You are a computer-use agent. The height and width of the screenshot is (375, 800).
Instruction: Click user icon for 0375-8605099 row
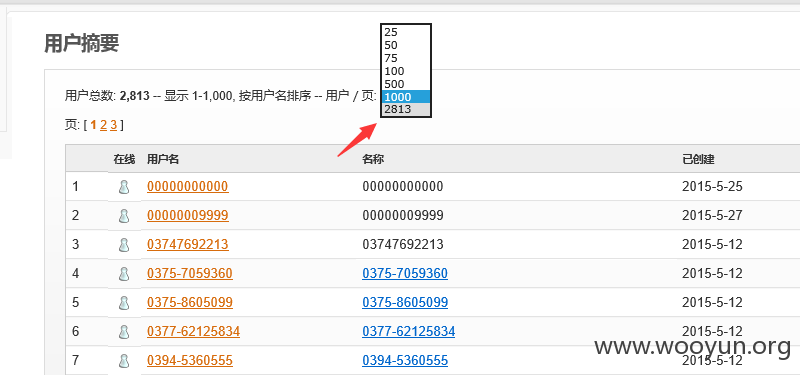124,303
